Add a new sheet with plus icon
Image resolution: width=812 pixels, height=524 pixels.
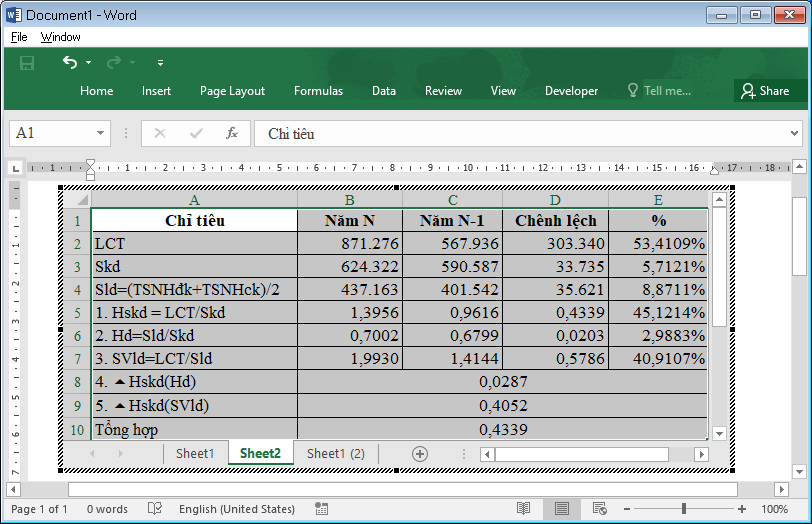click(420, 453)
